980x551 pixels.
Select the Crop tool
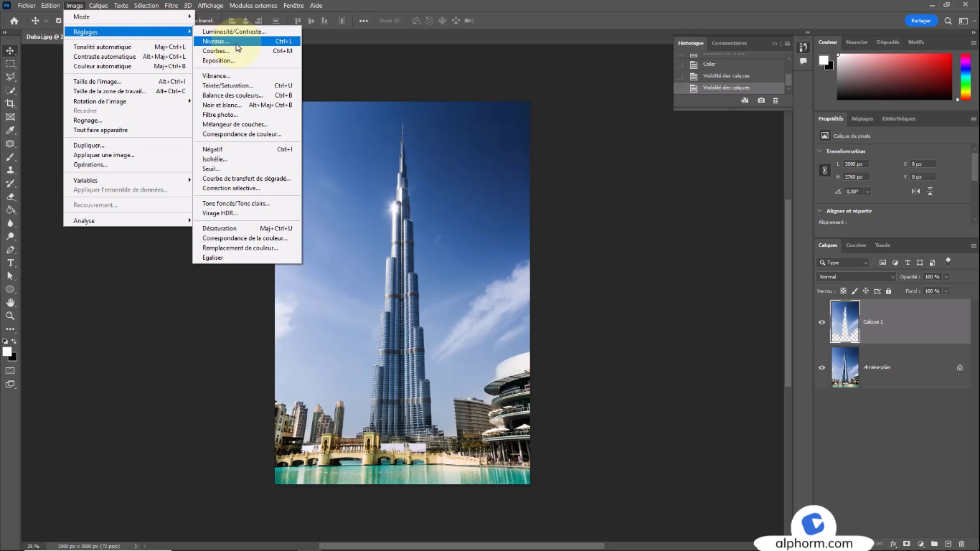click(x=10, y=103)
